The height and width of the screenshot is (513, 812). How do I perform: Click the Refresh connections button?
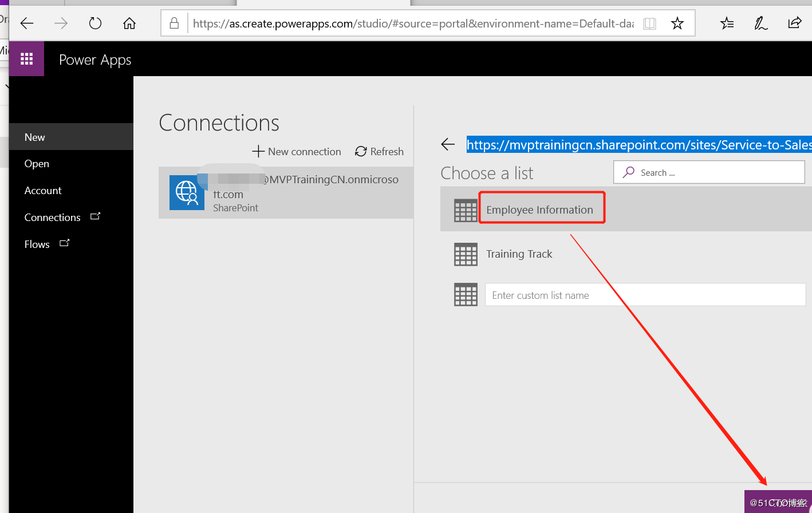click(379, 152)
